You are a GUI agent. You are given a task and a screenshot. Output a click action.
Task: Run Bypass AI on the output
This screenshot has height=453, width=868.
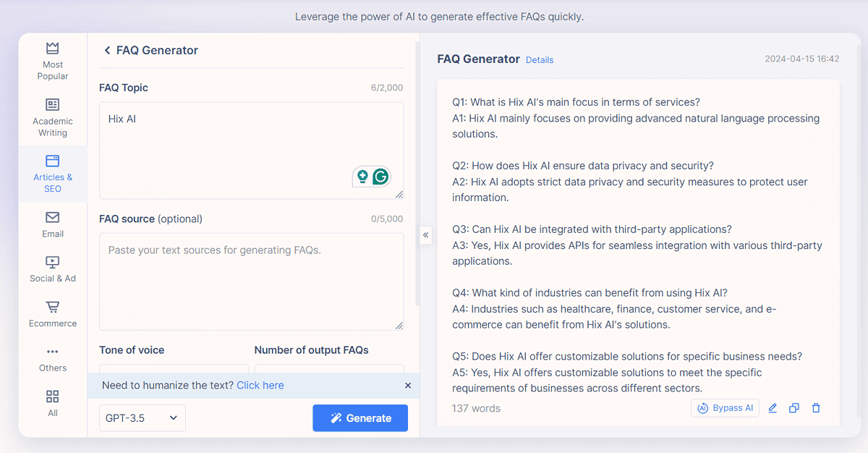coord(725,407)
